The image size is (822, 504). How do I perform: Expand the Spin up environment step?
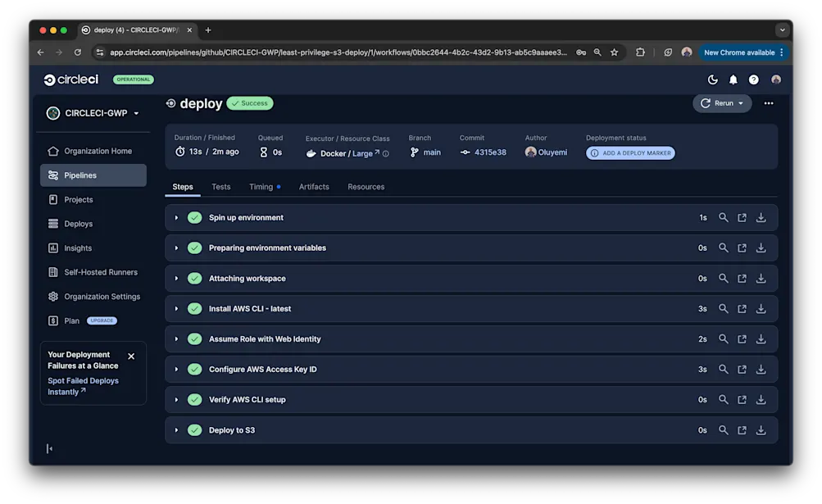pos(176,218)
